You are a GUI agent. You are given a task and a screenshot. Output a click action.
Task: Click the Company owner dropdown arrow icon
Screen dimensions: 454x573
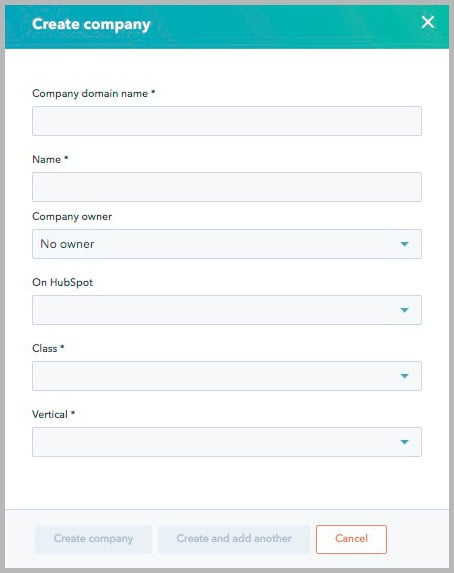[x=404, y=244]
